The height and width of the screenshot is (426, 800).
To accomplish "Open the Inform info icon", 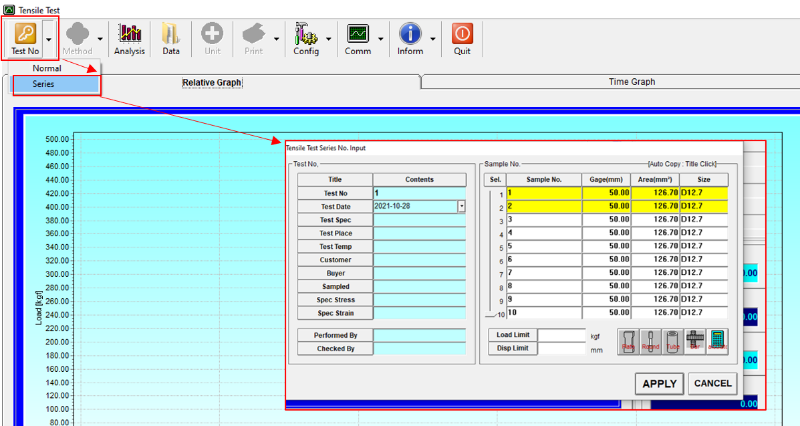I will [x=410, y=34].
